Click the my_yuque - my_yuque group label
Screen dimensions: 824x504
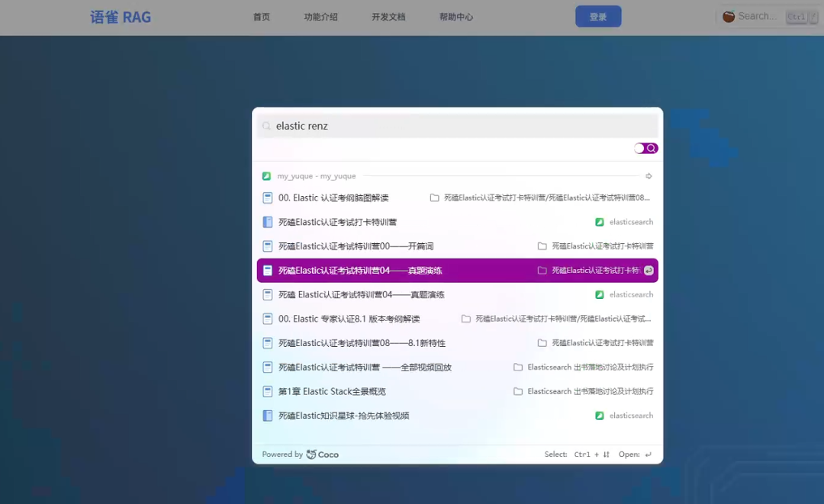click(317, 176)
